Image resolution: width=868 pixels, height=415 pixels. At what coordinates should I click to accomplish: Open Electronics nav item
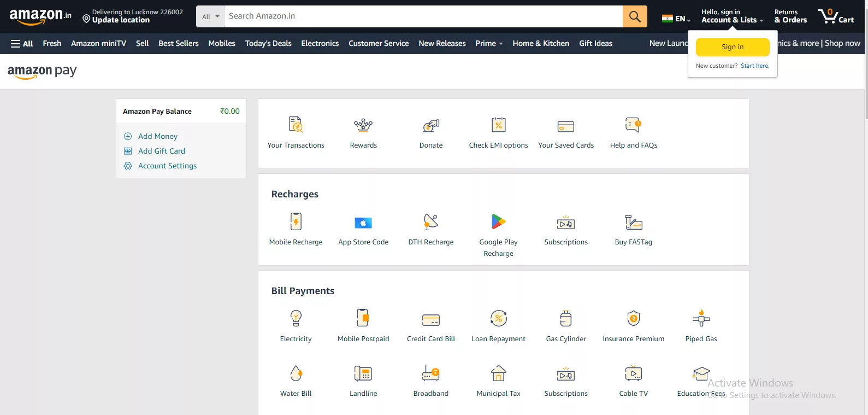320,43
